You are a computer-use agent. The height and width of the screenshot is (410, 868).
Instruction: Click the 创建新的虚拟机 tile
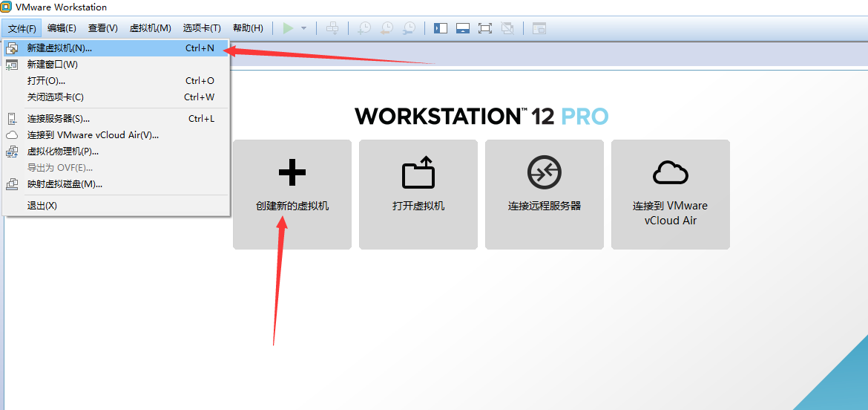[x=292, y=195]
